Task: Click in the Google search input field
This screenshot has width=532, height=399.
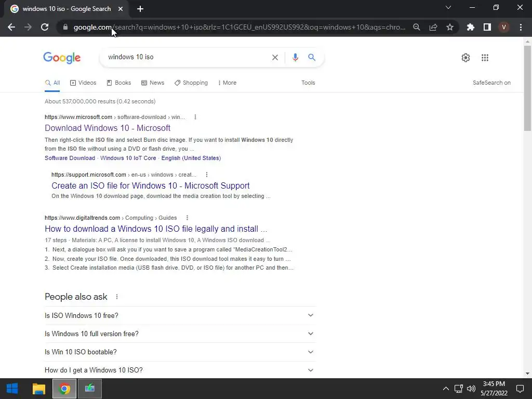Action: (187, 57)
